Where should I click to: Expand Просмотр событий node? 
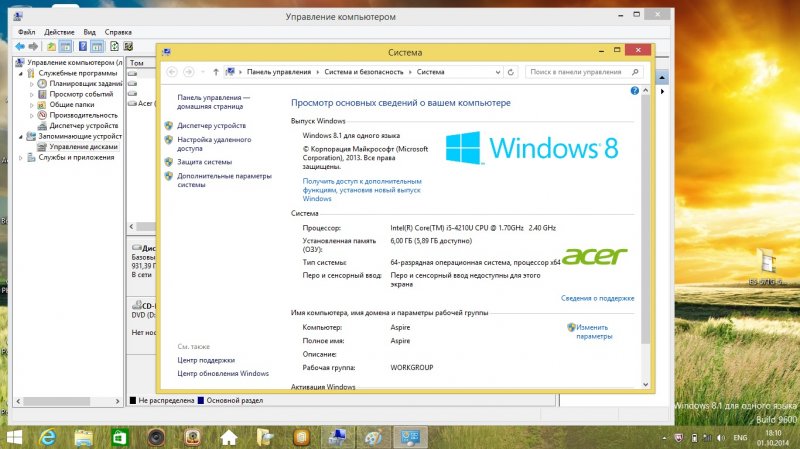[32, 94]
